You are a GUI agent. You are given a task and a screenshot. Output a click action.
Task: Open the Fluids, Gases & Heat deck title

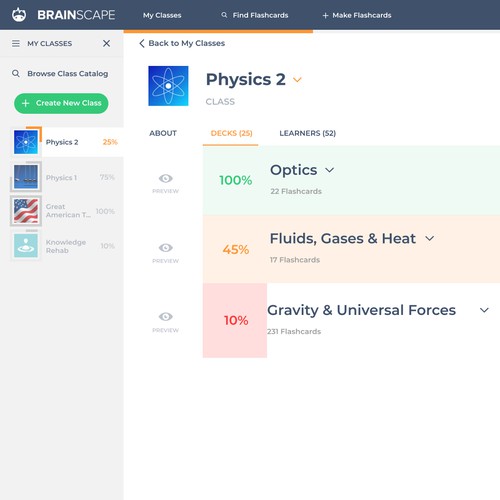[343, 239]
